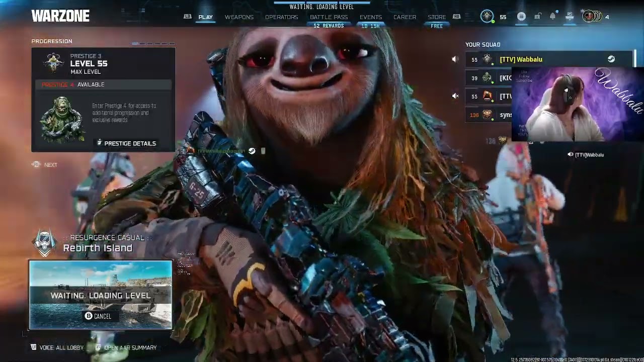Select the Events tab
Viewport: 644px width, 362px height.
point(371,17)
